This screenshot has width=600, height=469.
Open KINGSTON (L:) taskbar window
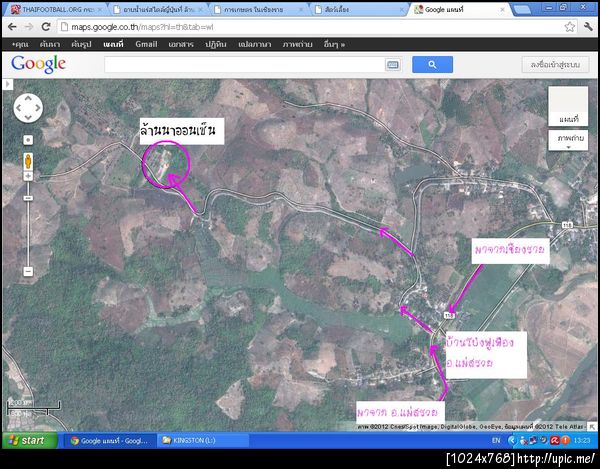[203, 441]
